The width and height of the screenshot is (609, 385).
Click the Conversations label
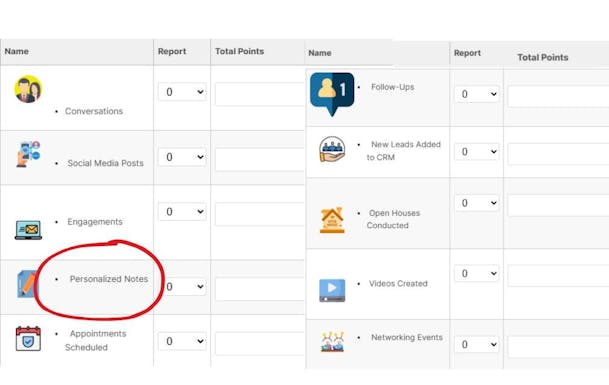click(94, 111)
